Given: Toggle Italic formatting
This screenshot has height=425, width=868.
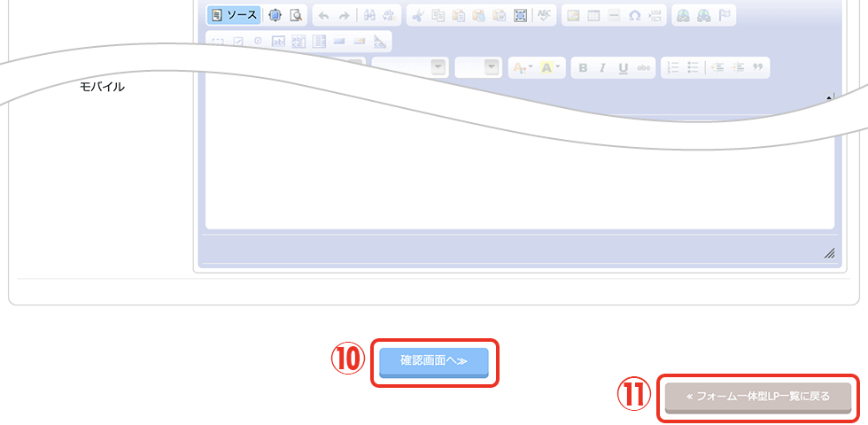Looking at the screenshot, I should 603,67.
